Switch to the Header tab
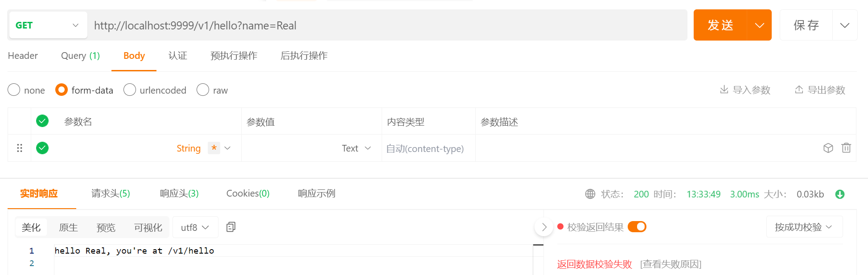This screenshot has height=275, width=868. (x=23, y=56)
